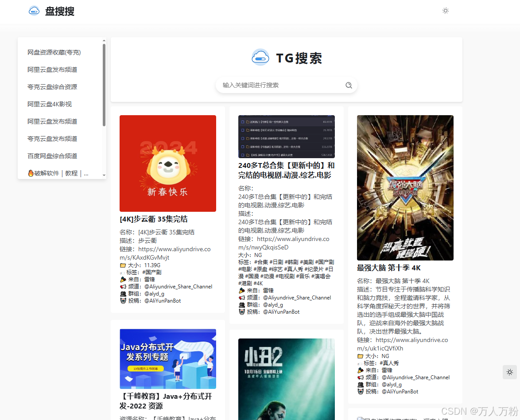Select 夸克云盘综合资源 in sidebar
Viewport: 520px width, 420px height.
tap(52, 87)
